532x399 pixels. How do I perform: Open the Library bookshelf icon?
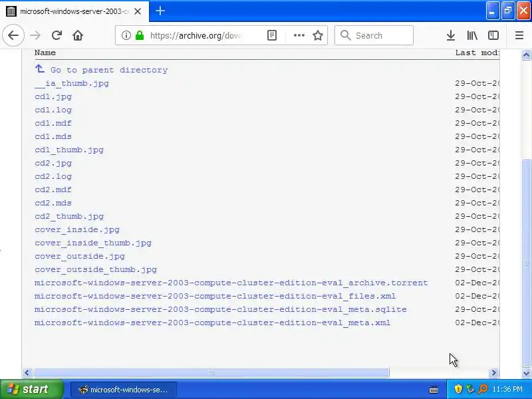tap(472, 35)
